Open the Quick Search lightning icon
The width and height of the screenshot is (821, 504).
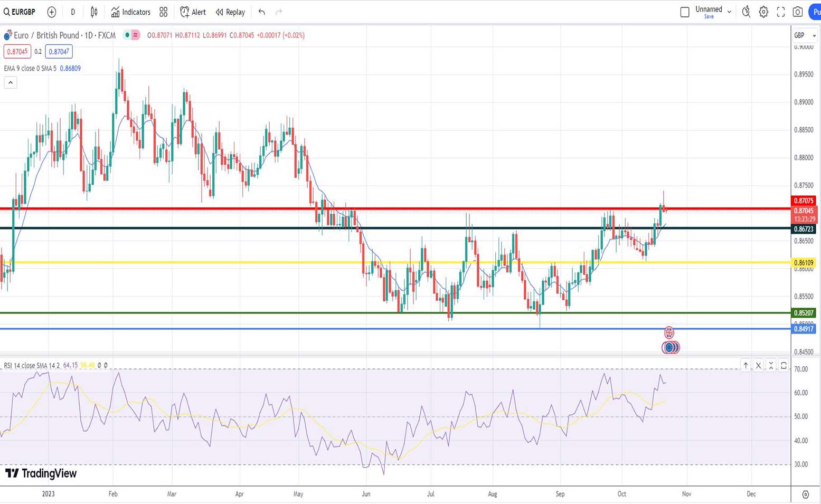(746, 12)
